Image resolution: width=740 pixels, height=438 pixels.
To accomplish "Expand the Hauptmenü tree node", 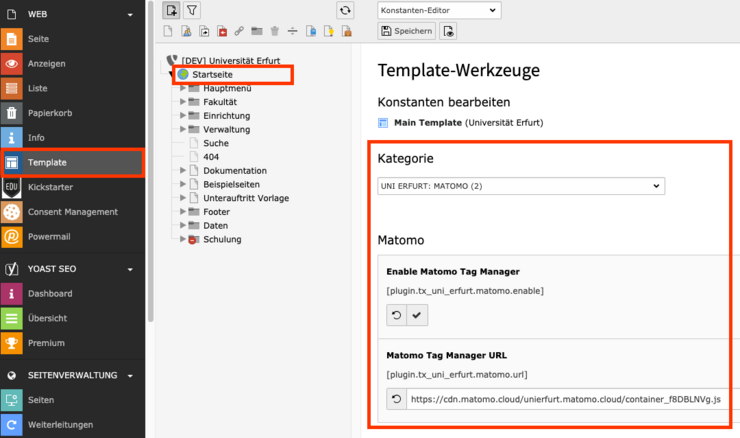I will [x=183, y=88].
